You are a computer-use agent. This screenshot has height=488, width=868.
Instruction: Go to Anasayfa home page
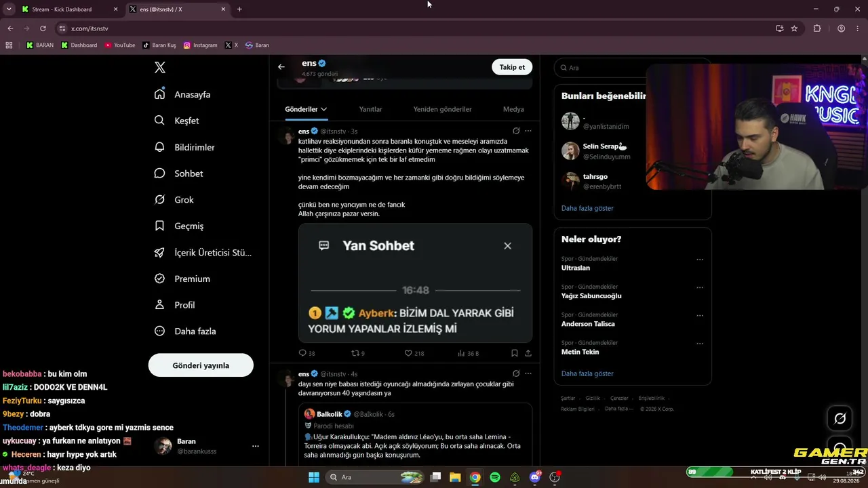click(182, 94)
